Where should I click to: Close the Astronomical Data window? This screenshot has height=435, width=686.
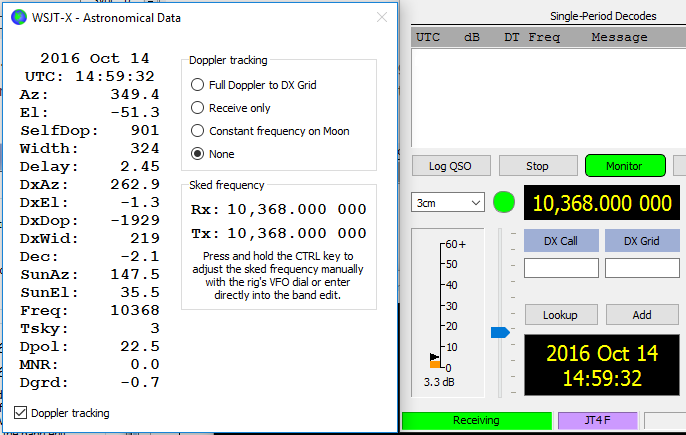tap(381, 16)
